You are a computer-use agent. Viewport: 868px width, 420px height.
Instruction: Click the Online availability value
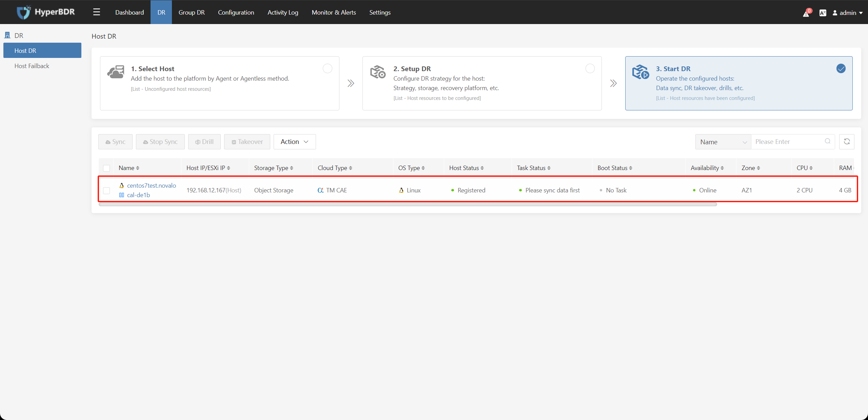[x=708, y=190]
